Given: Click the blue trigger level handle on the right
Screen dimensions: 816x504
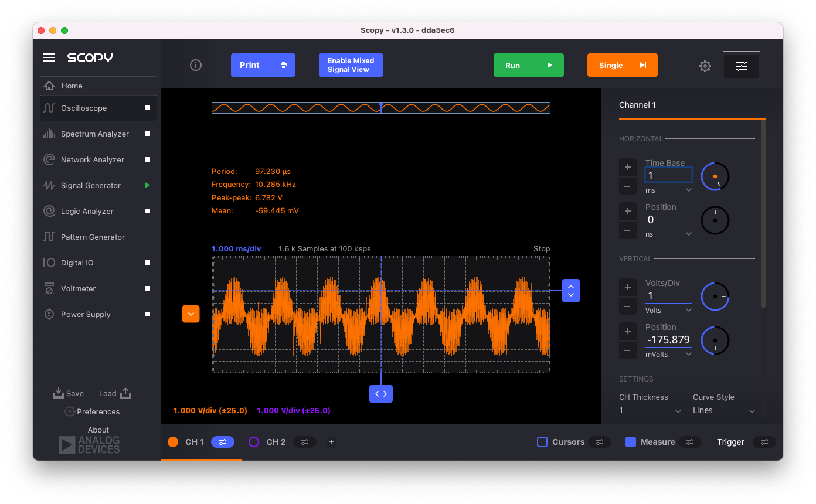Looking at the screenshot, I should [571, 291].
